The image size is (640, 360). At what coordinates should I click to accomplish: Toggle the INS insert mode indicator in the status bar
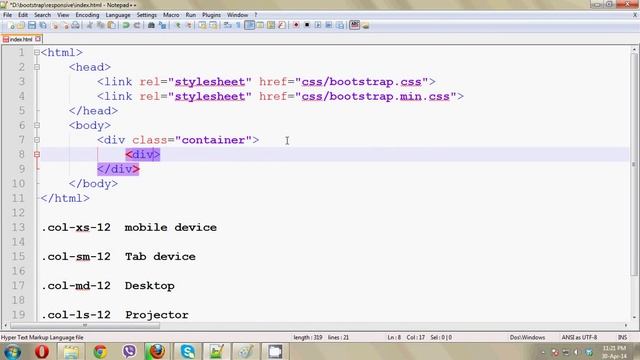622,338
